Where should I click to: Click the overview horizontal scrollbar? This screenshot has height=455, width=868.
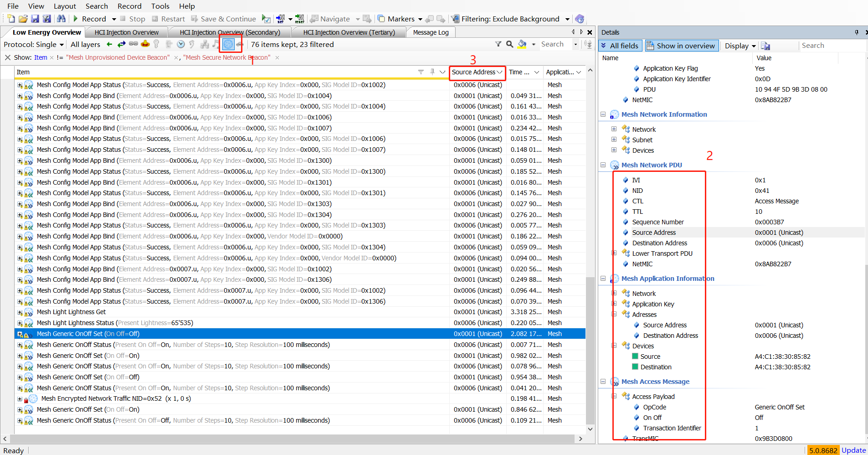pos(293,439)
